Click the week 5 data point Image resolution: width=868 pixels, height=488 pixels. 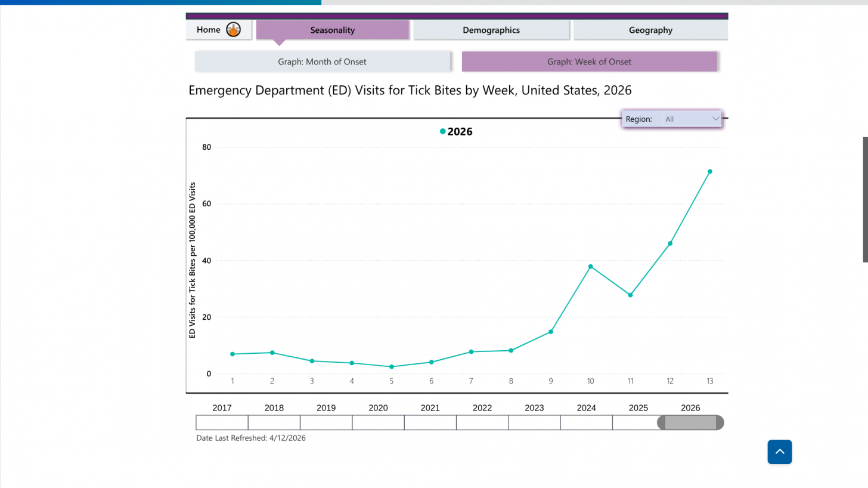pos(392,367)
